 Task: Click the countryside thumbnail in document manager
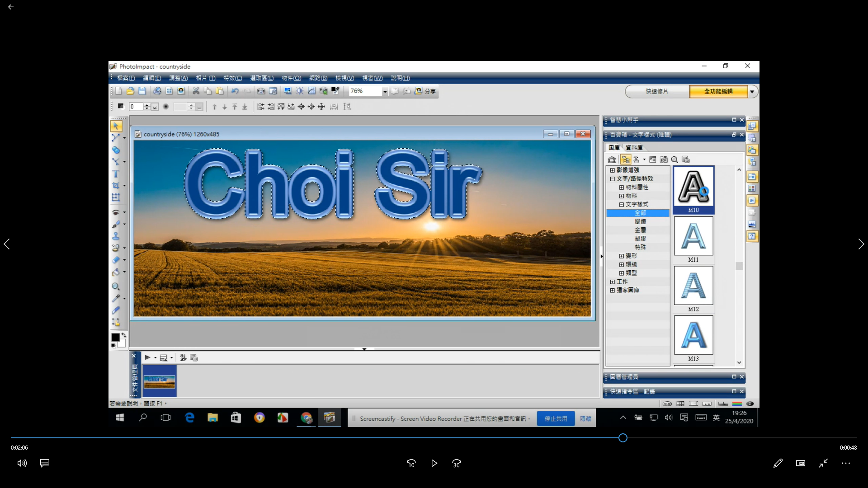point(160,382)
